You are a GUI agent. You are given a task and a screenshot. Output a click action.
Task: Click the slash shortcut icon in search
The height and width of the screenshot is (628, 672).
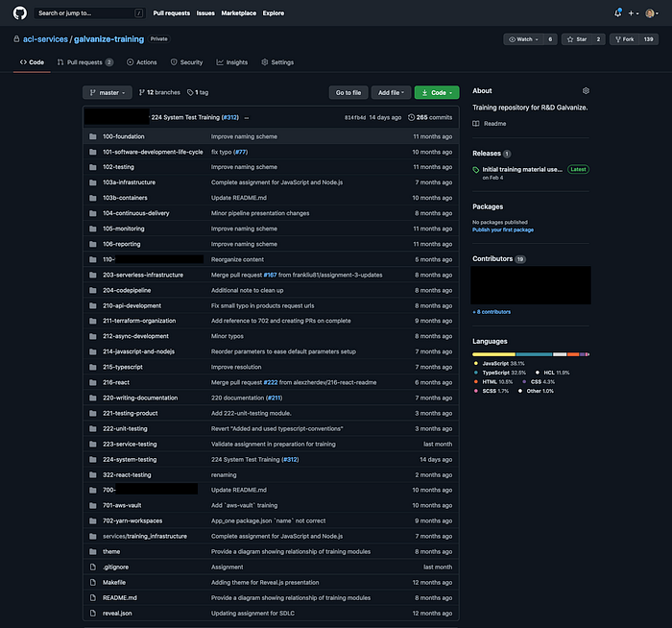point(138,13)
